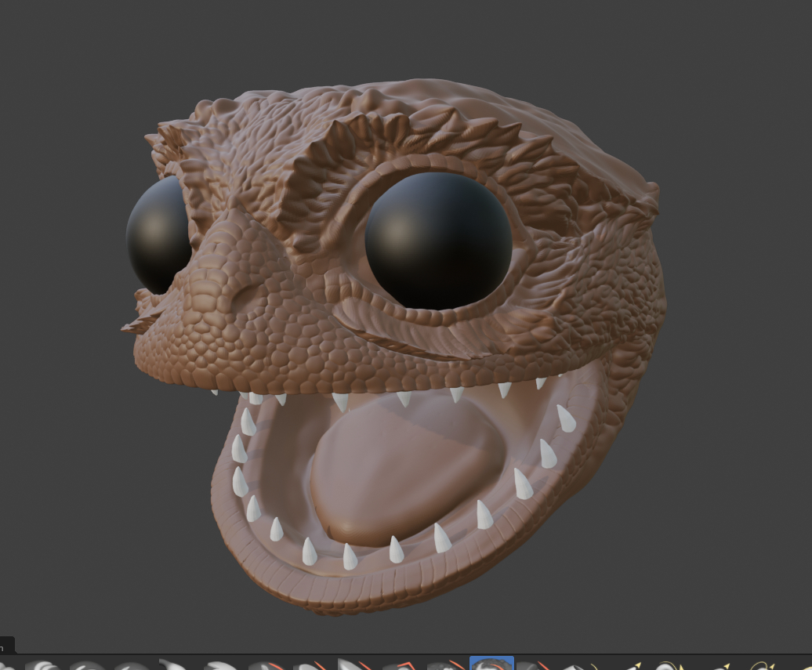Image resolution: width=812 pixels, height=670 pixels.
Task: Click the creature's large right black eye
Action: coord(438,239)
